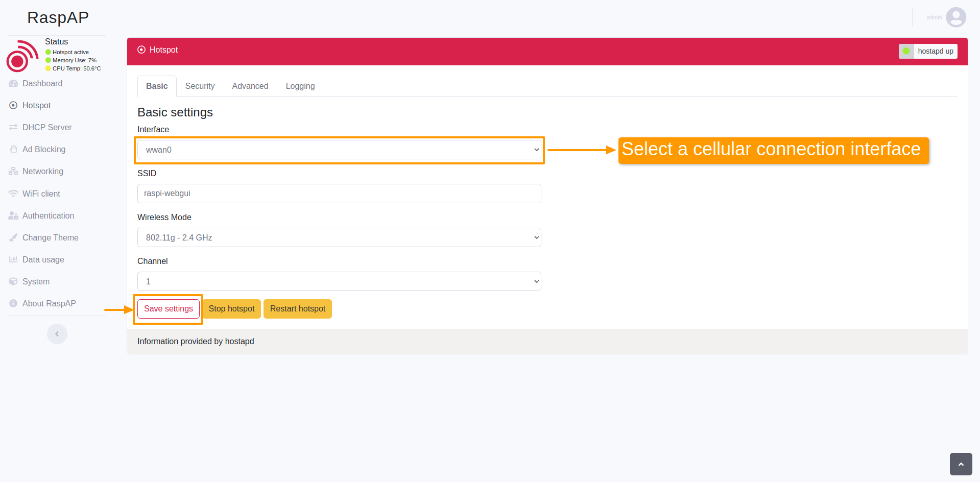Image resolution: width=980 pixels, height=482 pixels.
Task: Click the scroll-to-top arrow button
Action: 961,464
